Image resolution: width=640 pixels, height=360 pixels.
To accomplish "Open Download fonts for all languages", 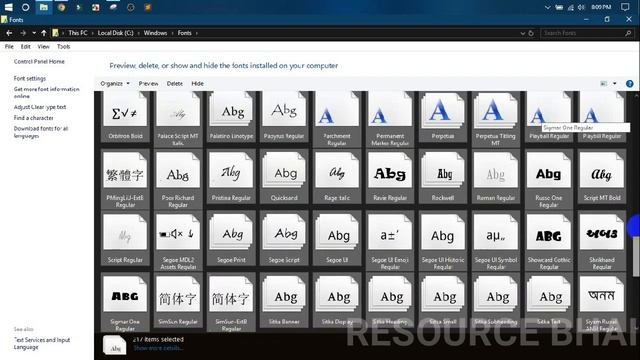I will click(41, 132).
